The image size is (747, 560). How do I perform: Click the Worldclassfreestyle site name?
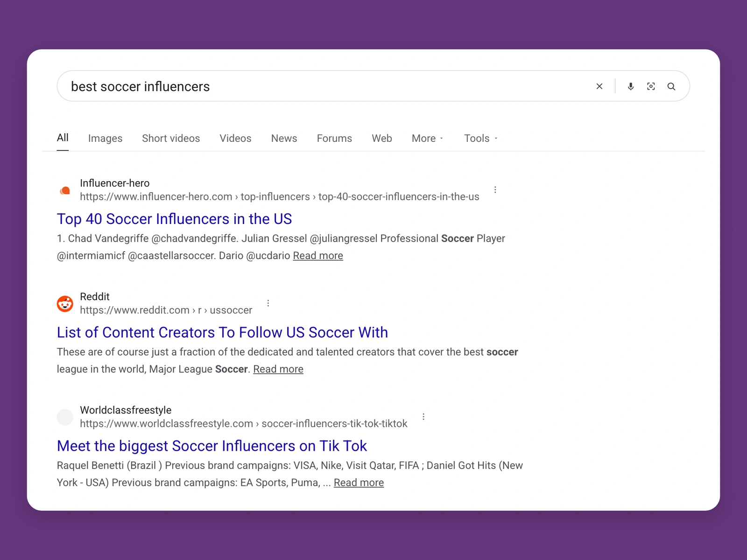click(x=126, y=410)
